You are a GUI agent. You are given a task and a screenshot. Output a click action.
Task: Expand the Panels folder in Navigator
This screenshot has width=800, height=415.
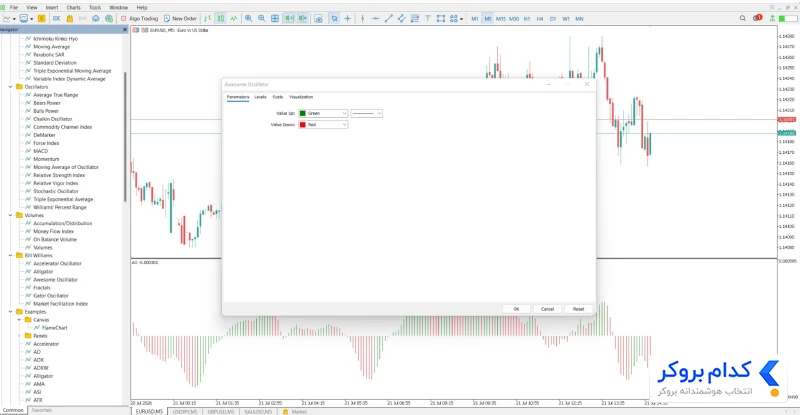pyautogui.click(x=19, y=336)
